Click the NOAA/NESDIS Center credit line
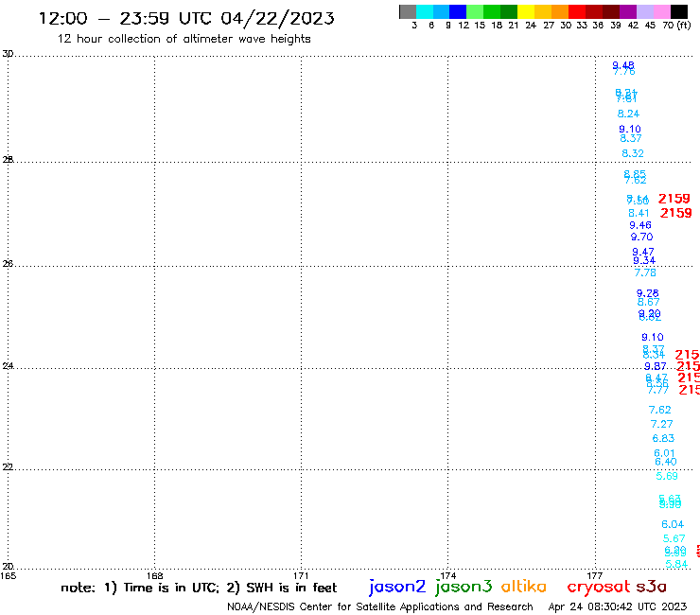The image size is (700, 615). pyautogui.click(x=380, y=606)
